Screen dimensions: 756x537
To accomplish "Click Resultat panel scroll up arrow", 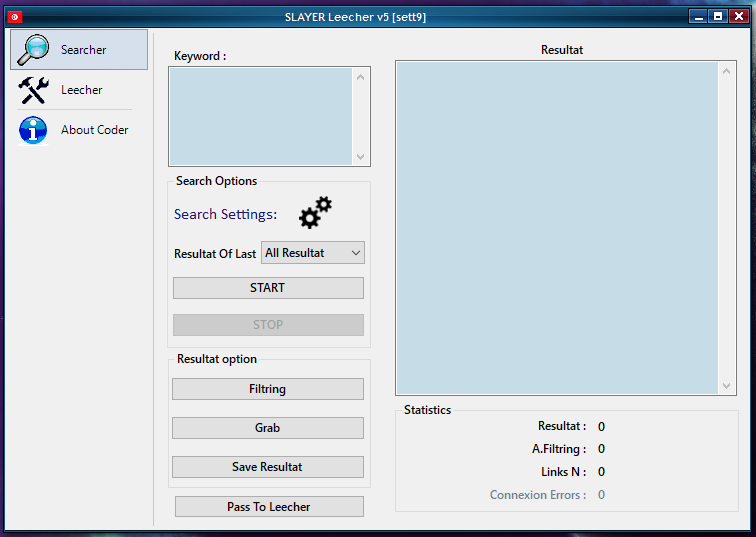I will 727,71.
